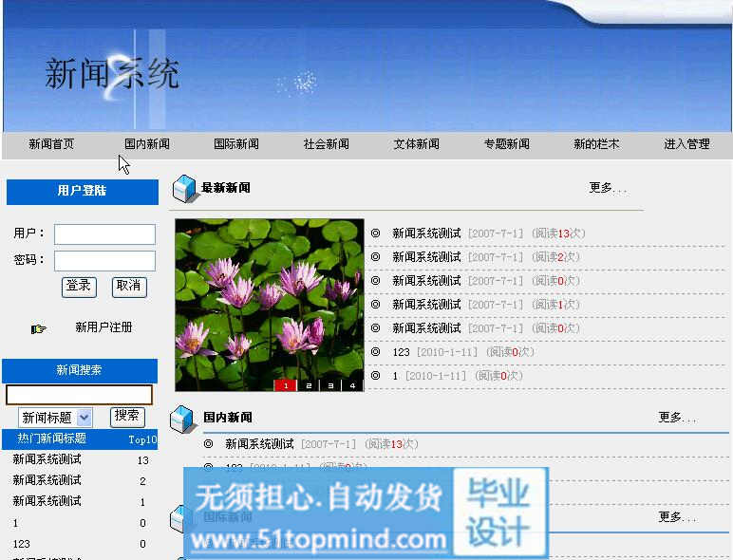Viewport: 733px width, 560px height.
Task: Open the 123 article dated 2010-1-11 in 最新新闻
Action: 401,352
